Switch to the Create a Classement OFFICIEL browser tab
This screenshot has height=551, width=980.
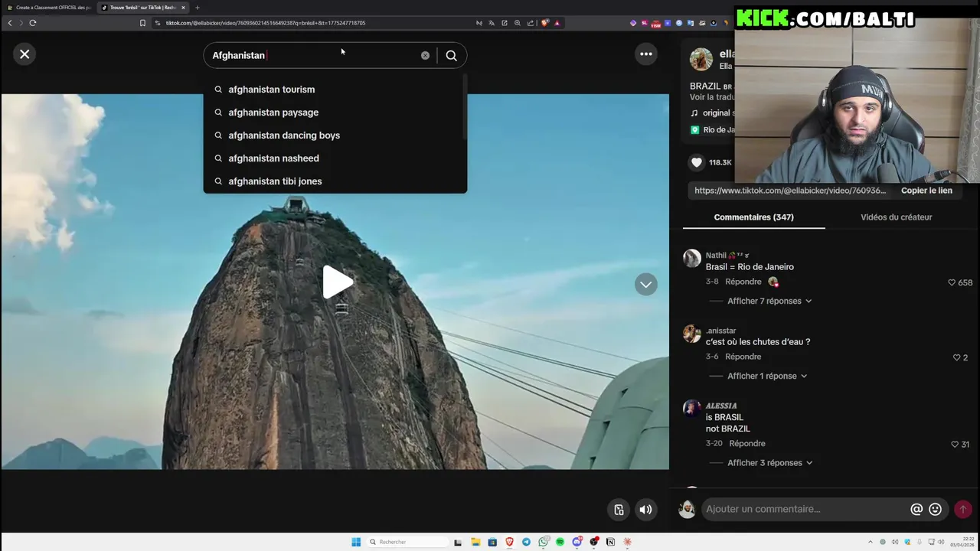point(49,8)
